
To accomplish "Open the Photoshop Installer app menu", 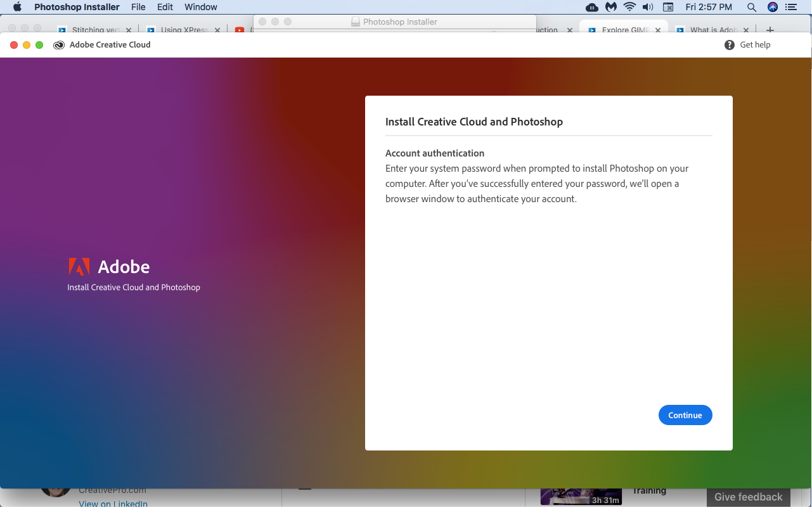I will click(x=77, y=7).
